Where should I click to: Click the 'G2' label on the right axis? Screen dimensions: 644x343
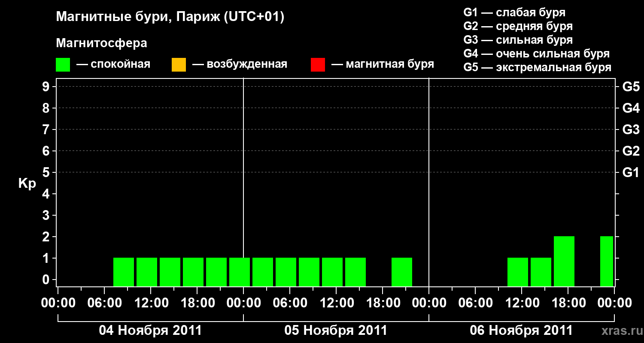[x=631, y=151]
